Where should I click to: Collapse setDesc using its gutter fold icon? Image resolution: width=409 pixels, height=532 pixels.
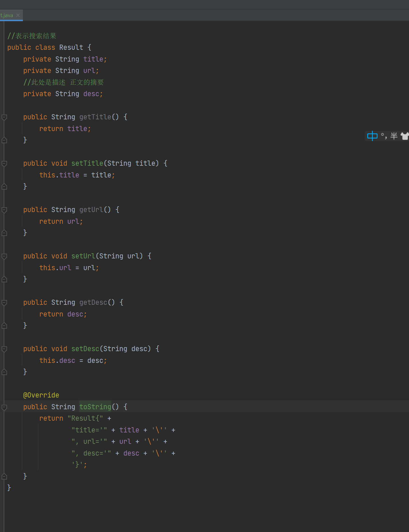(4, 349)
